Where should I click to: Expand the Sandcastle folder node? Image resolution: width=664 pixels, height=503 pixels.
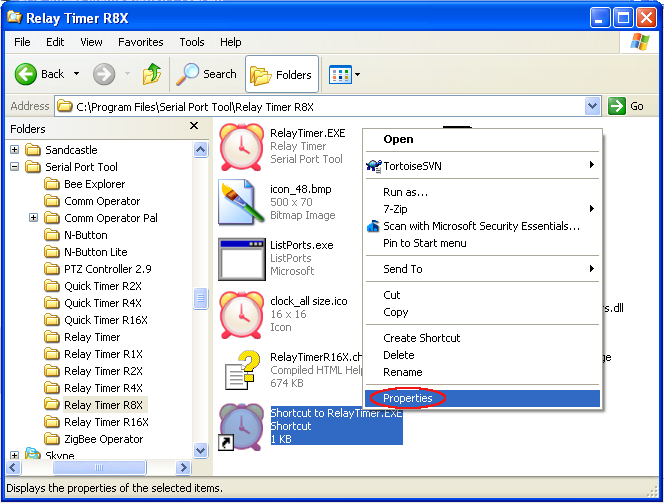[14, 149]
